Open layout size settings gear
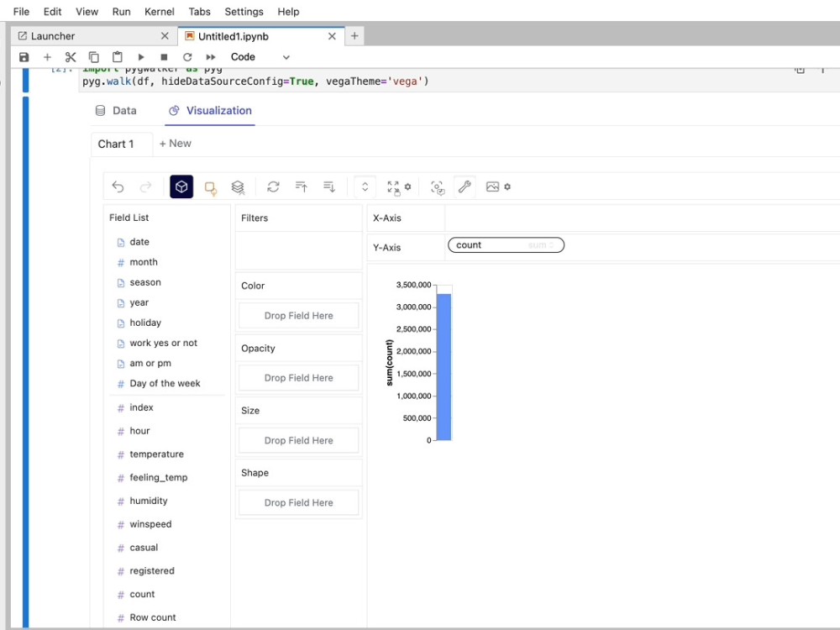840x630 pixels. click(x=407, y=186)
